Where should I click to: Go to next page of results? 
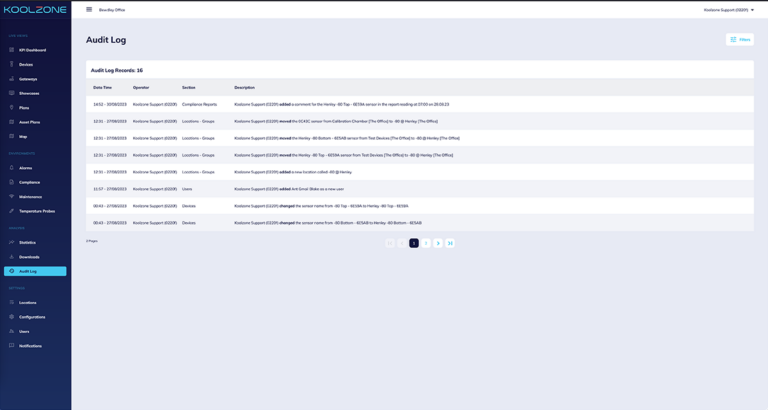(x=438, y=243)
